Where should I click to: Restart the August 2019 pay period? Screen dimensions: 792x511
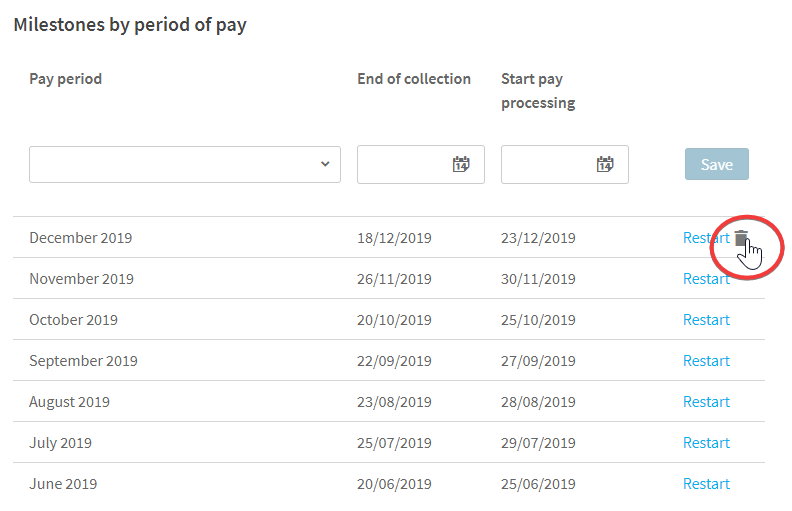706,402
